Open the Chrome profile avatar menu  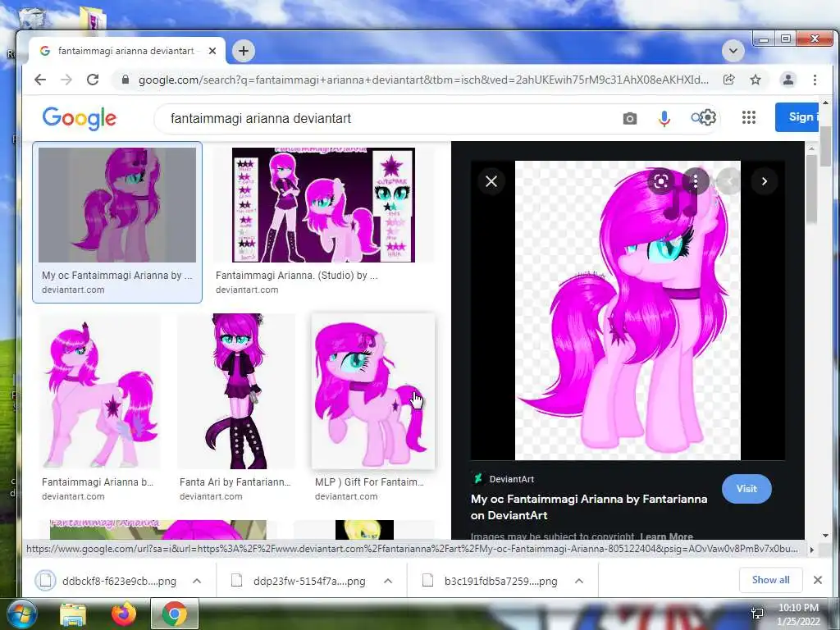788,80
